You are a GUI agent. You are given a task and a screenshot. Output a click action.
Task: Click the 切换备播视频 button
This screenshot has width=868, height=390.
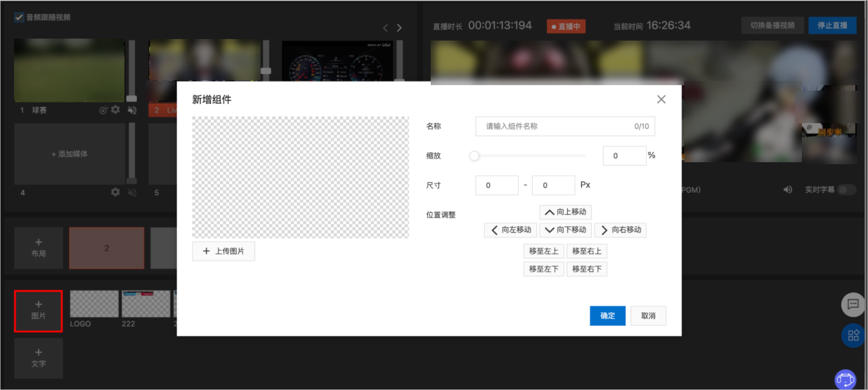click(773, 26)
